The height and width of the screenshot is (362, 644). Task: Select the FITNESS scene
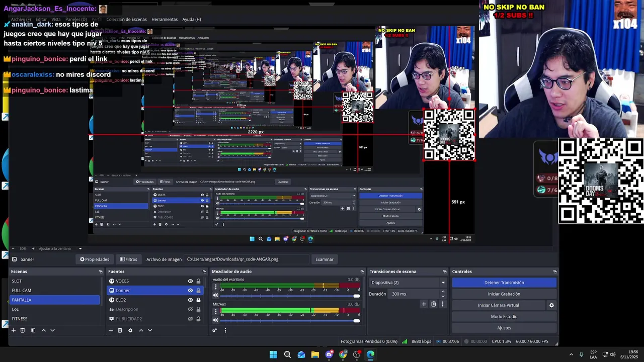(55, 319)
